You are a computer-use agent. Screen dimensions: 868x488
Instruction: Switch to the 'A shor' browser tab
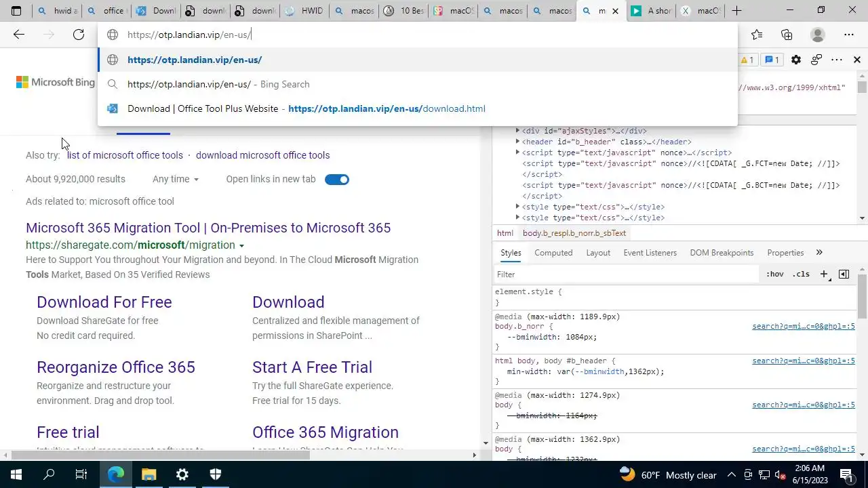[652, 11]
